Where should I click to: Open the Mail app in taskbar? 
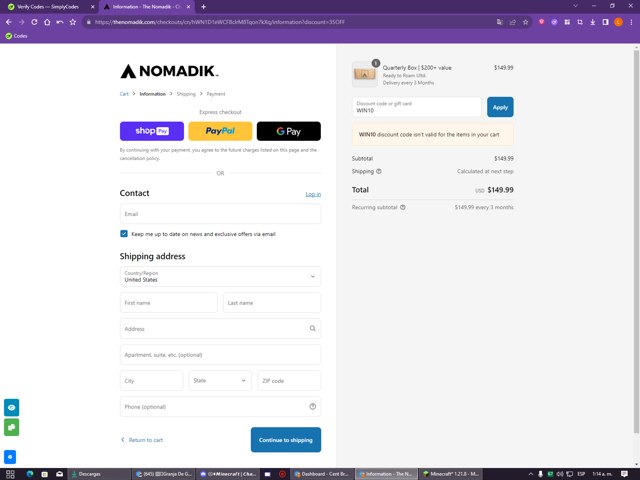(x=60, y=474)
